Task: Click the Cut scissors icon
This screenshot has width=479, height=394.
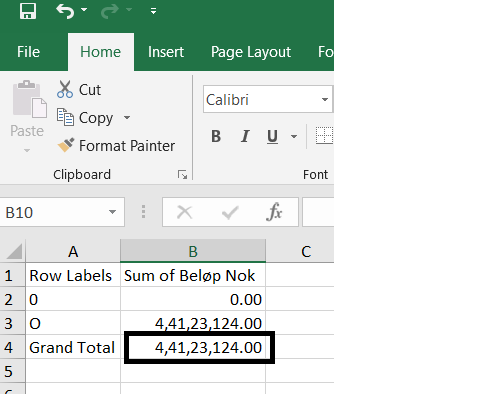Action: tap(65, 89)
